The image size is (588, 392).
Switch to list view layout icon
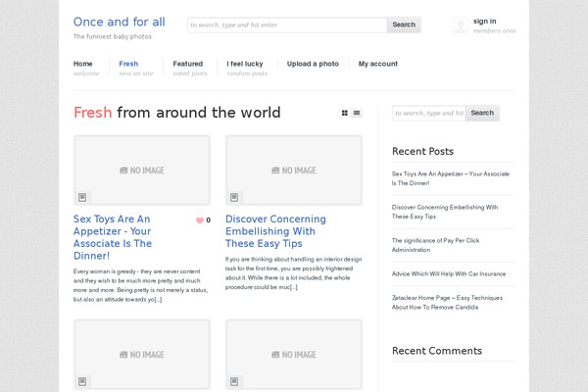pos(357,113)
